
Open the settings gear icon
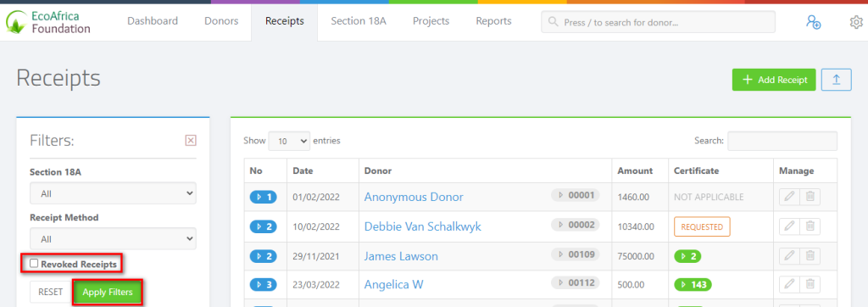point(856,22)
